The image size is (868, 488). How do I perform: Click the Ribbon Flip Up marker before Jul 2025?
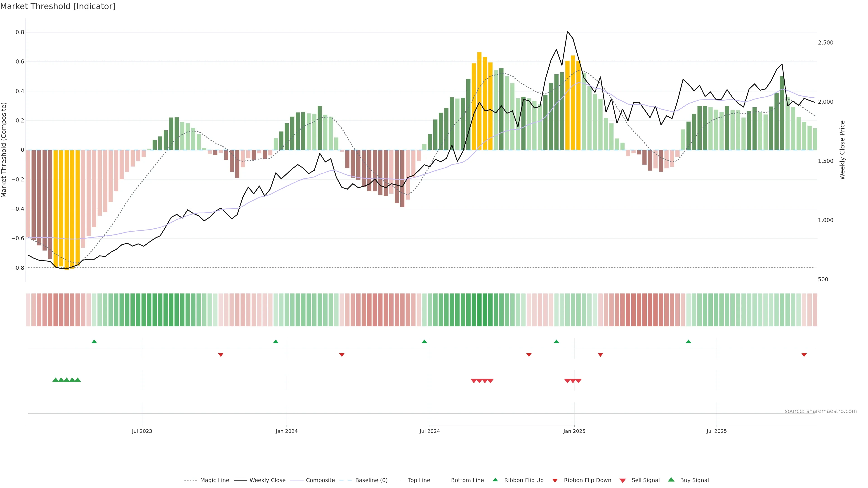pos(688,342)
